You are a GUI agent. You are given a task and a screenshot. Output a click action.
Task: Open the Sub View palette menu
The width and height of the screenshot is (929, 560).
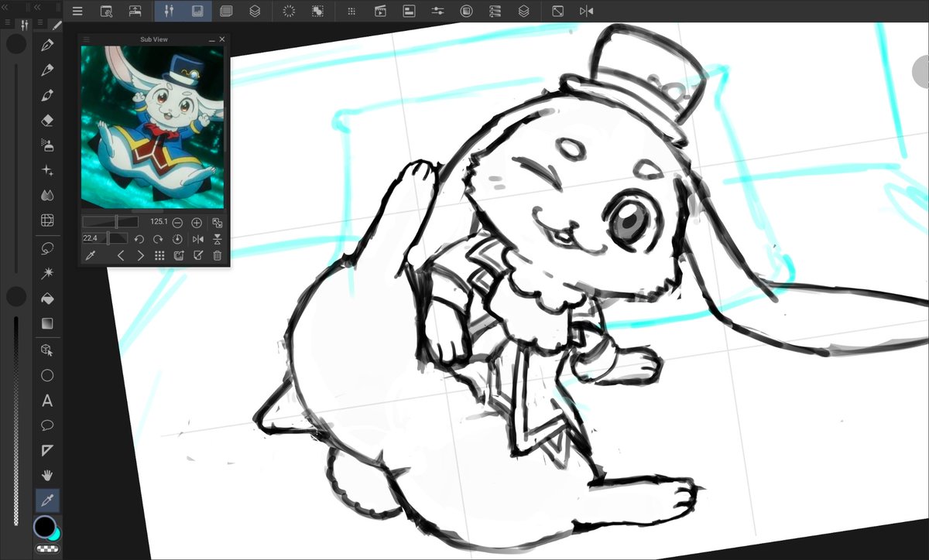tap(87, 39)
